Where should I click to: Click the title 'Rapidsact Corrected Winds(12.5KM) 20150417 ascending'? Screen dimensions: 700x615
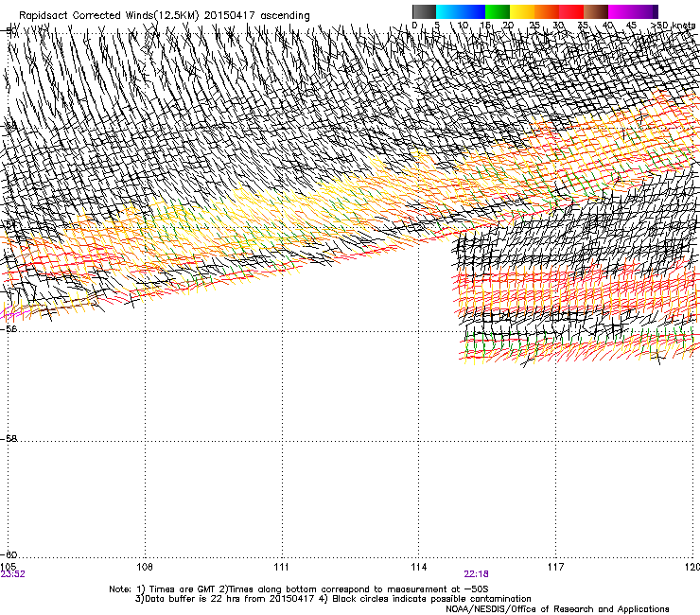(165, 16)
